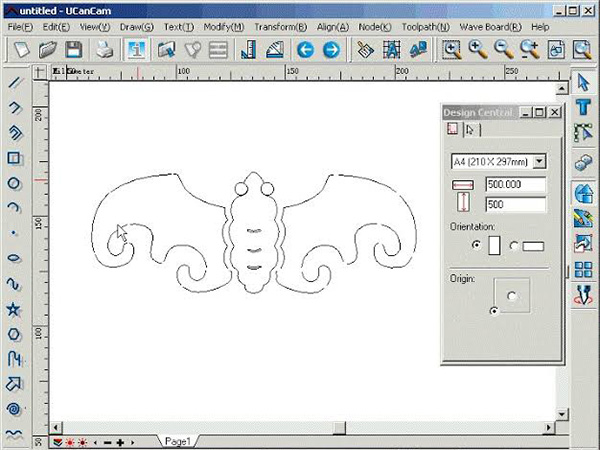Click the ruler origin corner box
Screen dimensions: 600x450
point(39,72)
